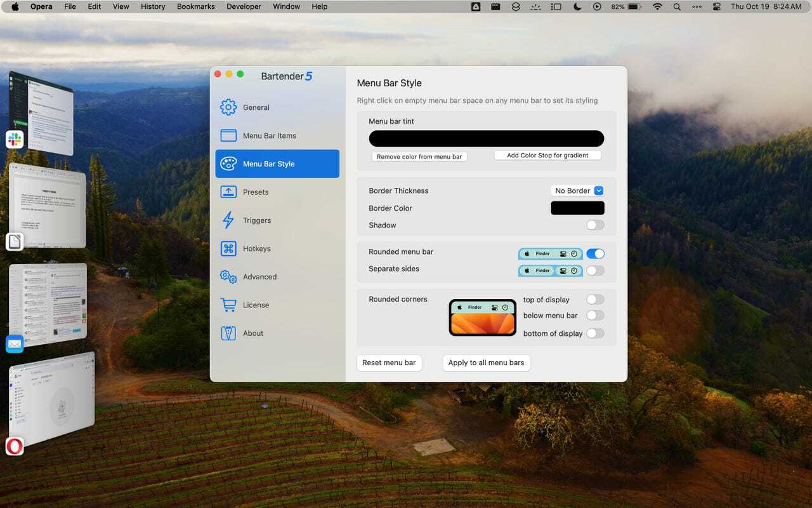Click the Mail app icon in Stage Manager
The image size is (812, 508).
[x=15, y=344]
